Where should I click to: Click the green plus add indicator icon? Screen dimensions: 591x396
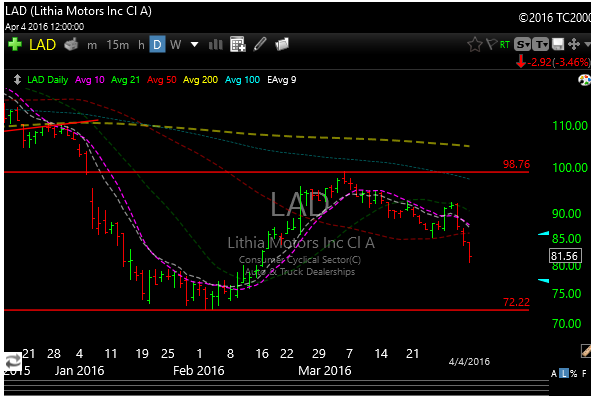[x=15, y=44]
